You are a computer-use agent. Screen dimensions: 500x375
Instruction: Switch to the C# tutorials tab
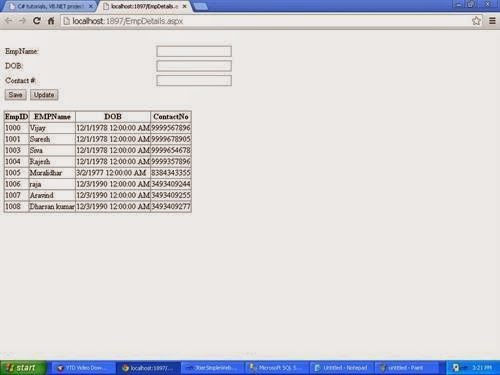pyautogui.click(x=49, y=6)
